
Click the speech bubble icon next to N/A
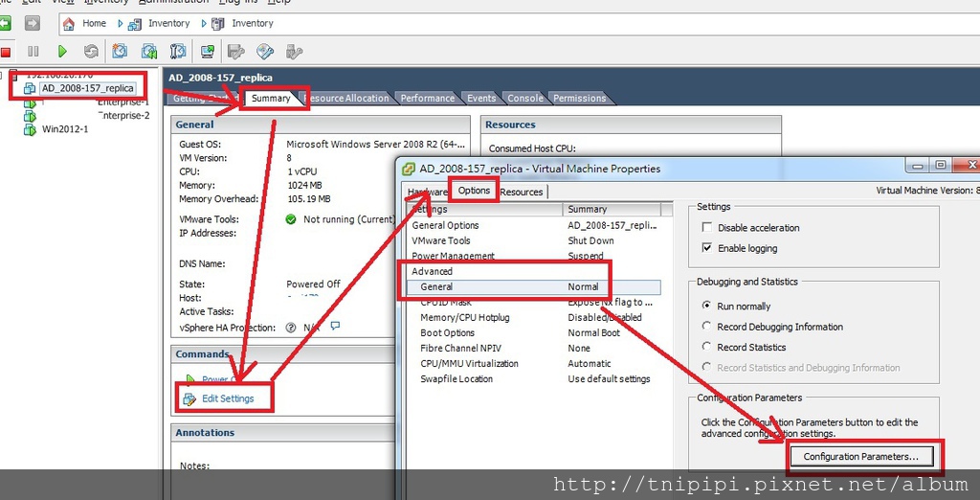tap(335, 326)
